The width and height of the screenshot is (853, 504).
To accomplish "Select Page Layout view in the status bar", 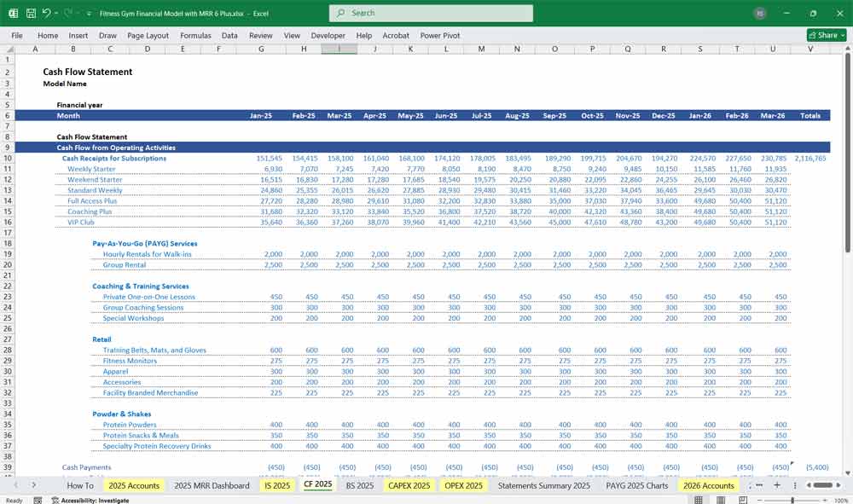I will coord(722,500).
